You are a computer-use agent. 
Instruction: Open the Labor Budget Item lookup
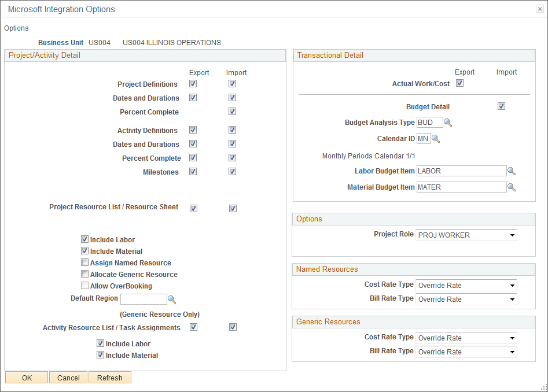pos(512,171)
